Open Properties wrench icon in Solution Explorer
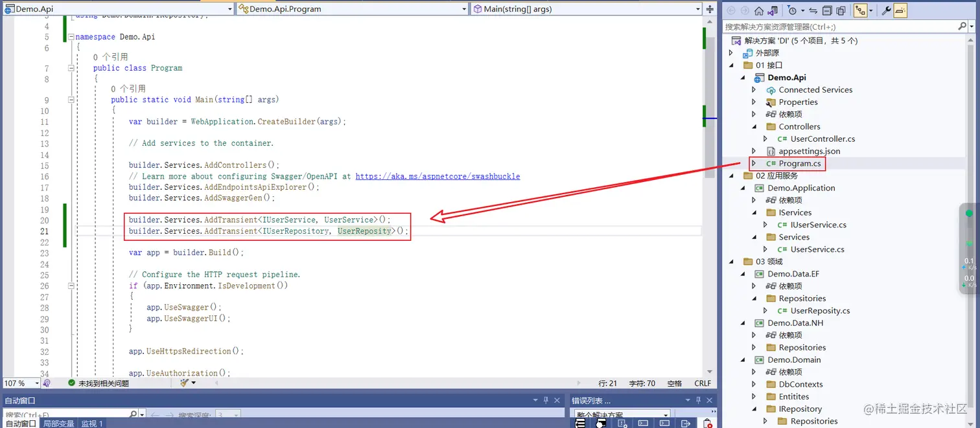The width and height of the screenshot is (980, 428). pos(886,11)
